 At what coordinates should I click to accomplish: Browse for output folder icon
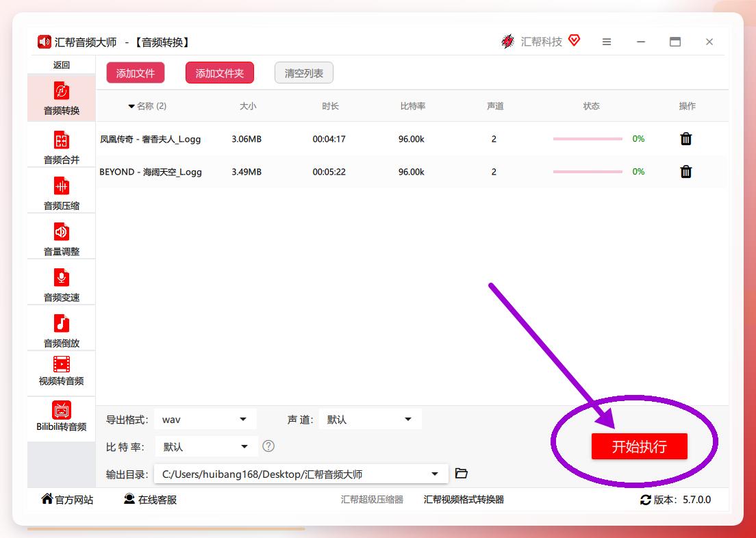click(462, 474)
